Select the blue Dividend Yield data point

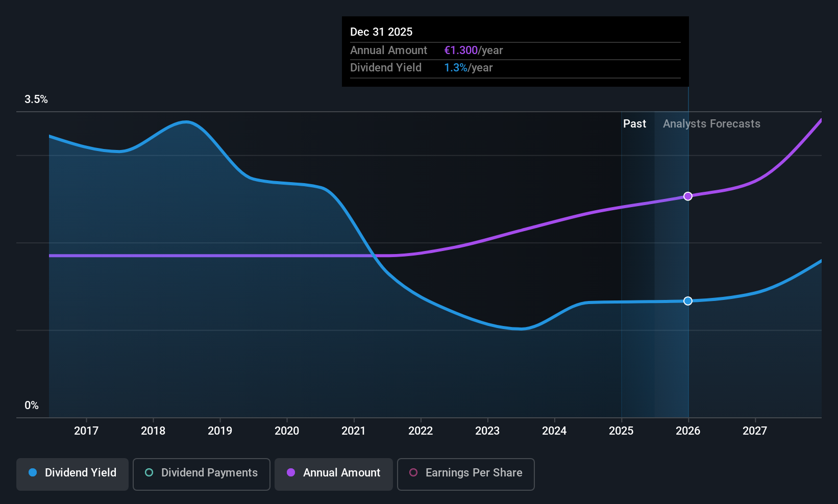pos(688,301)
